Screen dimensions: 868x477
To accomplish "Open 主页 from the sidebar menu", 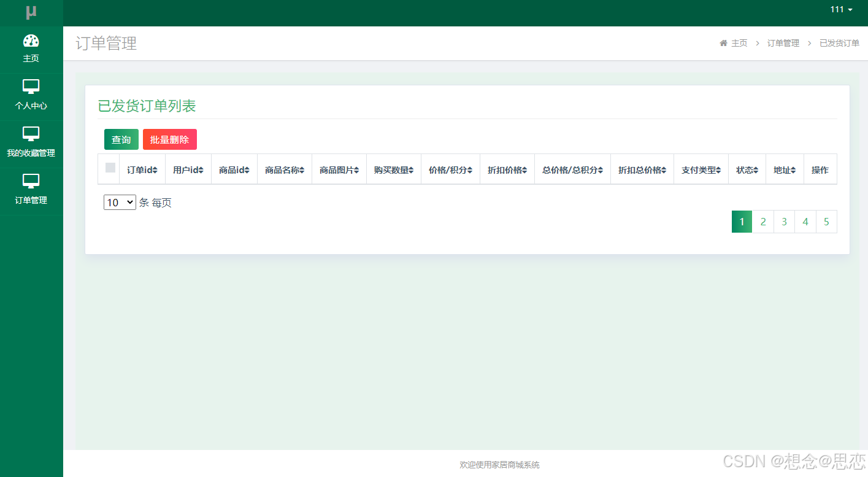I will 31,50.
